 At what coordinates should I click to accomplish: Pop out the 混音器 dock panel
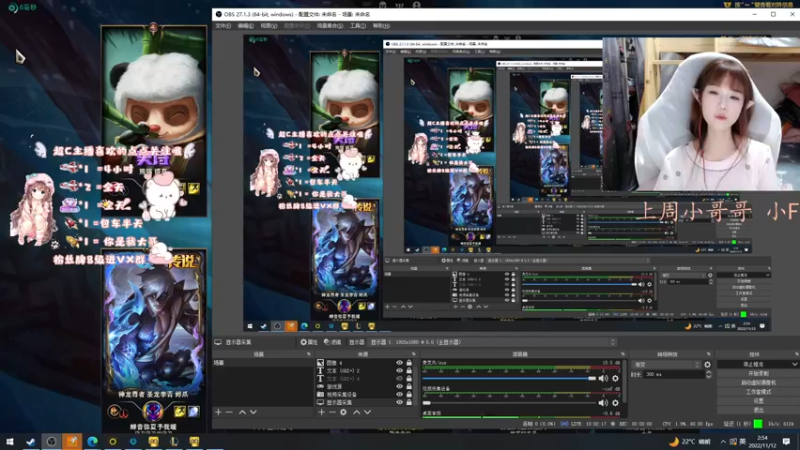click(623, 354)
